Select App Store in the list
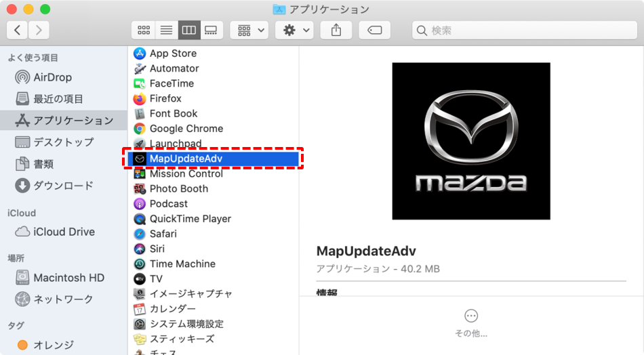This screenshot has height=355, width=644. (214, 54)
